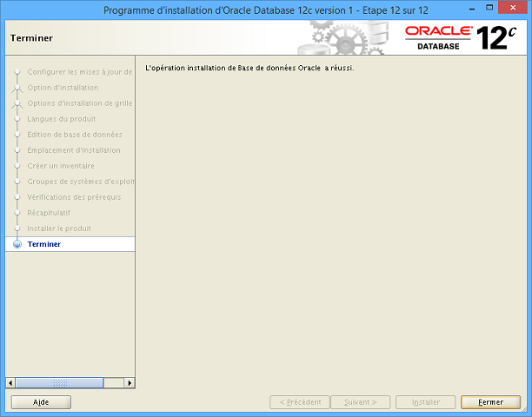The image size is (532, 417).
Task: Select the Récapitulatif step
Action: (49, 213)
